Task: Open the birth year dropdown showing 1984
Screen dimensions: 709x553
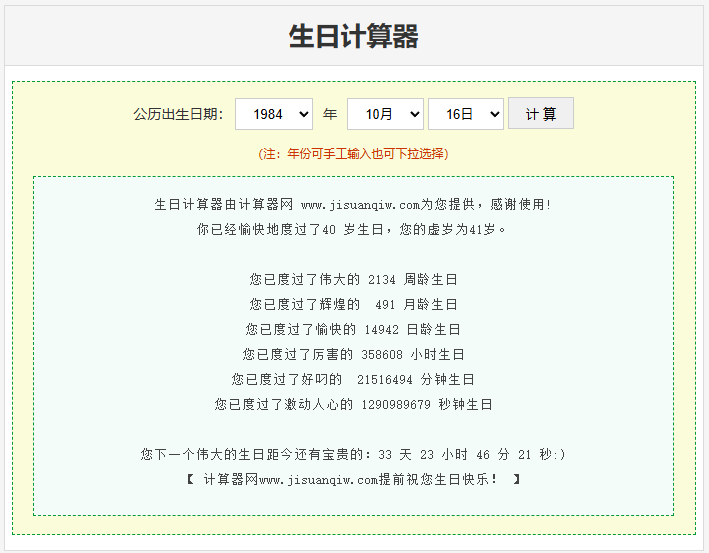Action: 273,114
